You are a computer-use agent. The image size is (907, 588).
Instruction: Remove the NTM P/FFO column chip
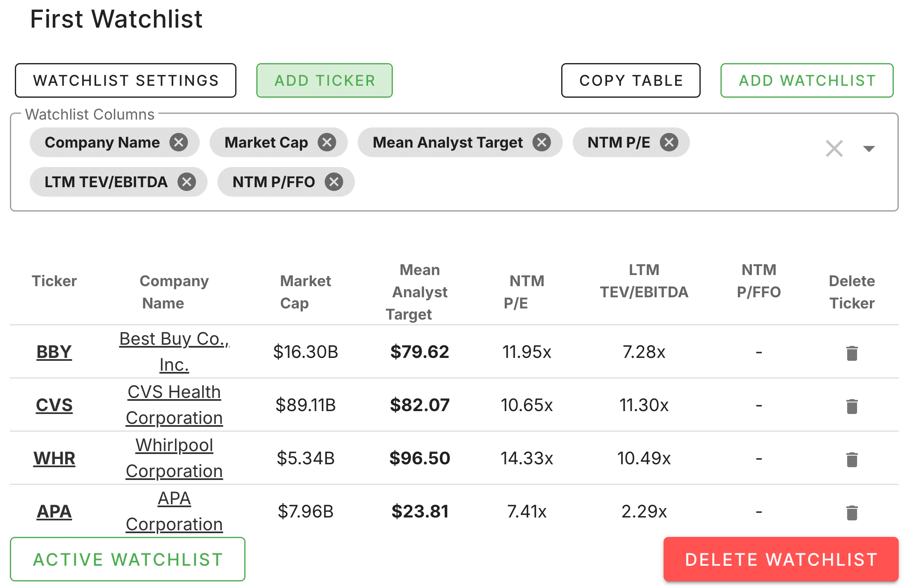pyautogui.click(x=334, y=182)
